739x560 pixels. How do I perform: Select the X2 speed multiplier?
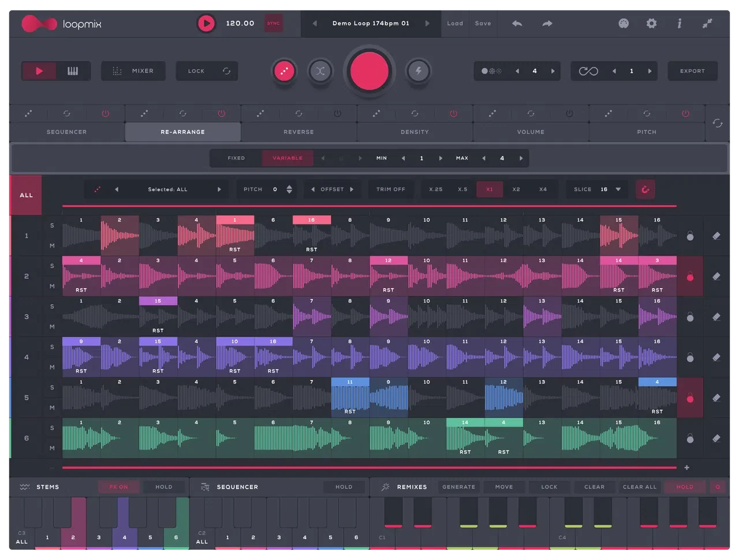coord(516,189)
